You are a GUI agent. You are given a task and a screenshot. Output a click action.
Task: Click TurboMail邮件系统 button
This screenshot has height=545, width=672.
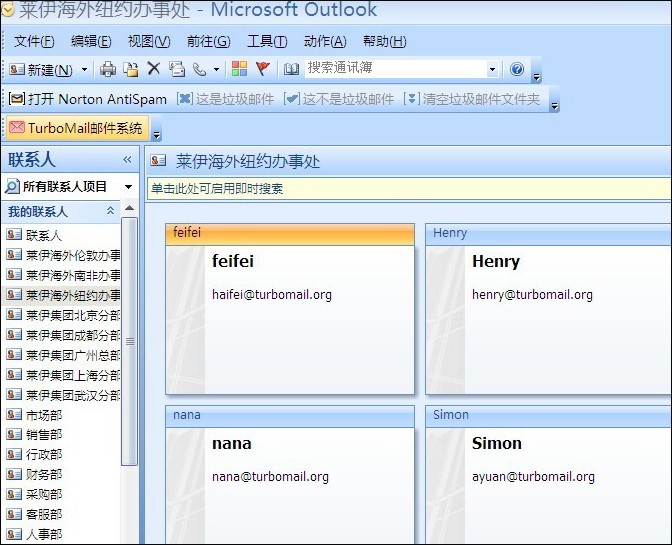pyautogui.click(x=77, y=128)
